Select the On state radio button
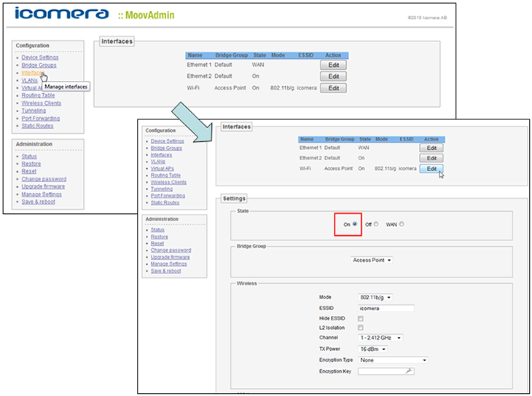532x396 pixels. [x=355, y=224]
